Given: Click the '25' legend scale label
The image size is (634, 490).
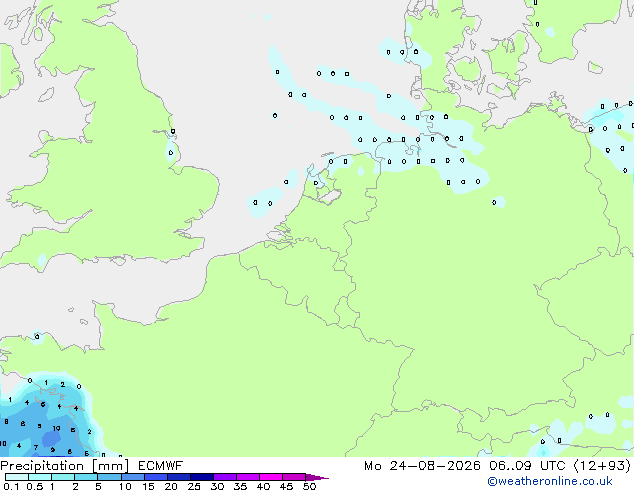Looking at the screenshot, I should click(194, 486).
